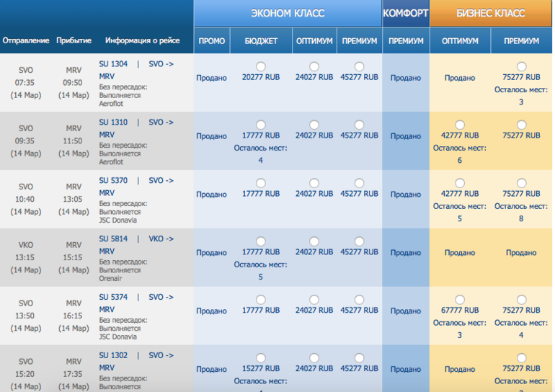This screenshot has width=555, height=392.
Task: Choose 75277 RUB Business Premium on SU 5374
Action: click(x=521, y=300)
